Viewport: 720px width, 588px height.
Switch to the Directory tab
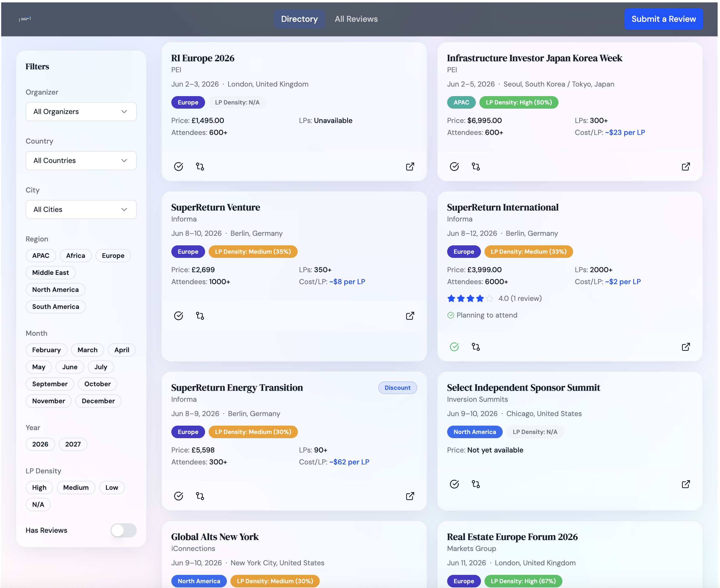pyautogui.click(x=300, y=19)
